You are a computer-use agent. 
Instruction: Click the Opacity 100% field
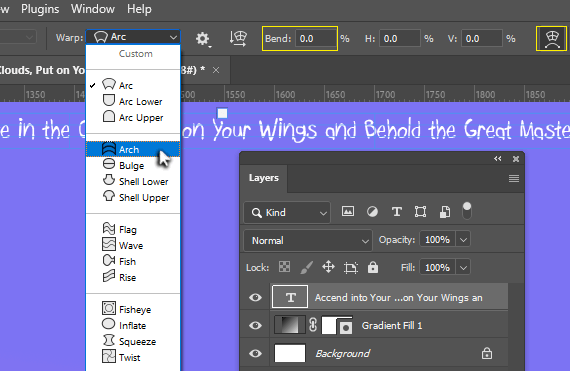[438, 240]
